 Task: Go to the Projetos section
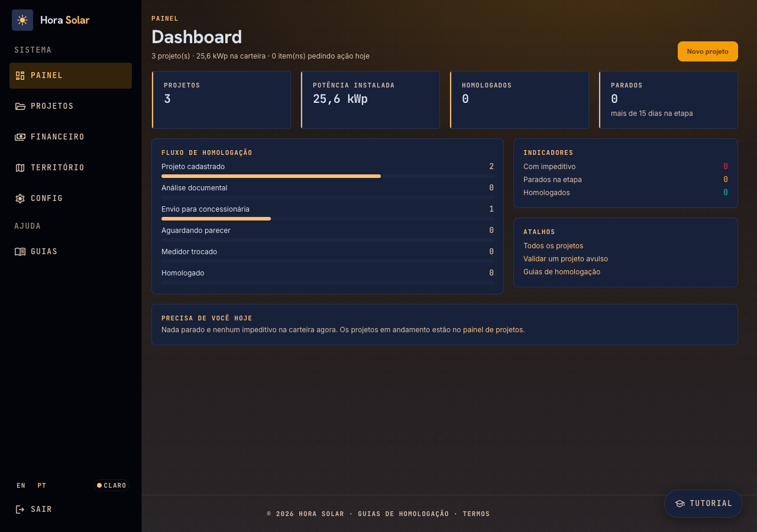pos(70,106)
